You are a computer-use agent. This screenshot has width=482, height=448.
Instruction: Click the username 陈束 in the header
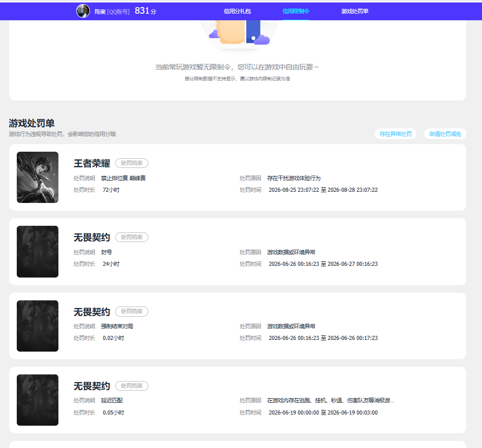[x=100, y=12]
